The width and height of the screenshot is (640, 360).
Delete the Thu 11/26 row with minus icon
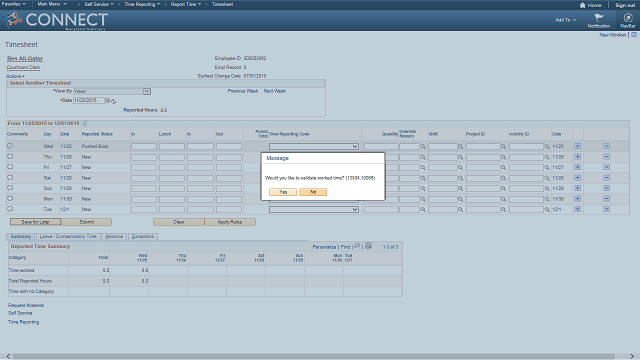point(607,157)
